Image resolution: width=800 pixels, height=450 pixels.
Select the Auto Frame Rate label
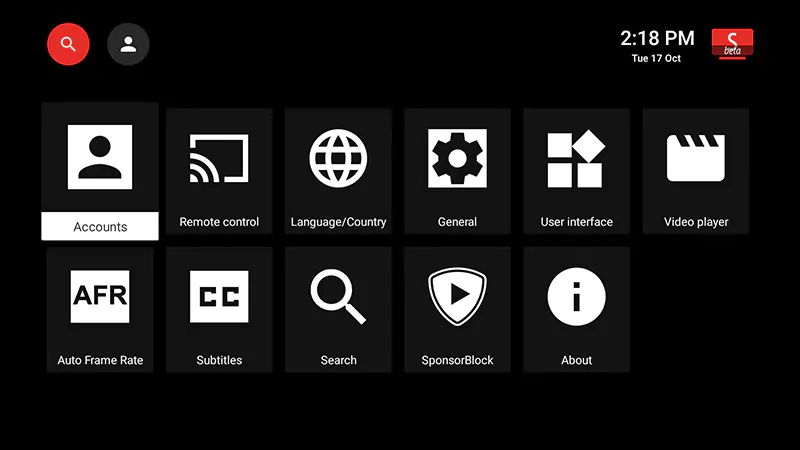100,360
